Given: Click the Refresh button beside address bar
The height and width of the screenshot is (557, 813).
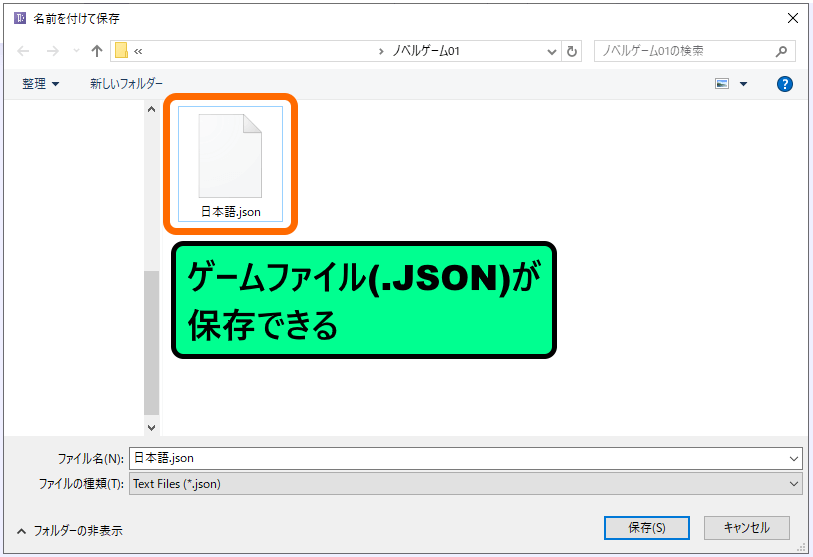Looking at the screenshot, I should pyautogui.click(x=572, y=51).
